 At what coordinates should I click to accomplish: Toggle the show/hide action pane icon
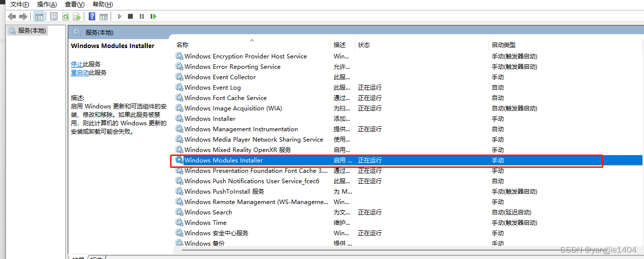point(104,16)
